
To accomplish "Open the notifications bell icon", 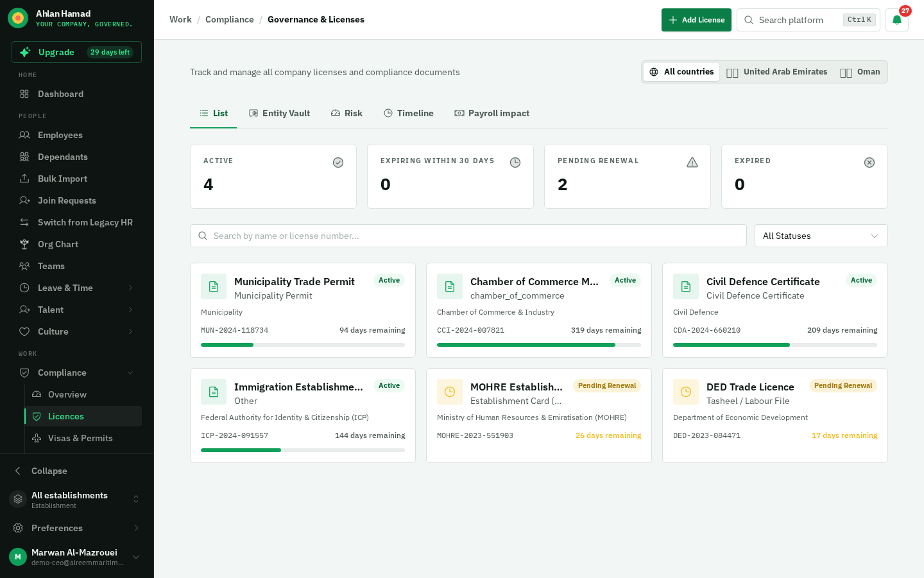I will click(897, 20).
